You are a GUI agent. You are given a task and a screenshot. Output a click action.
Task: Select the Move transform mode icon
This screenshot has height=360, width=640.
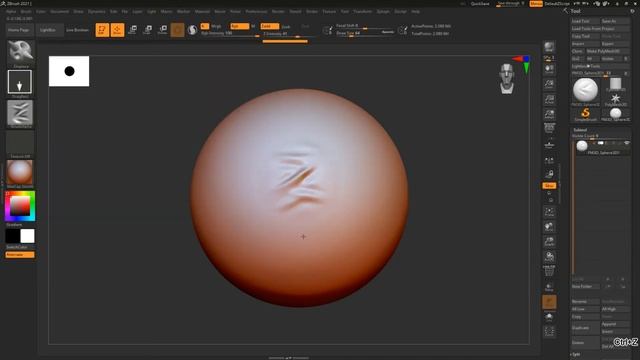click(x=133, y=29)
